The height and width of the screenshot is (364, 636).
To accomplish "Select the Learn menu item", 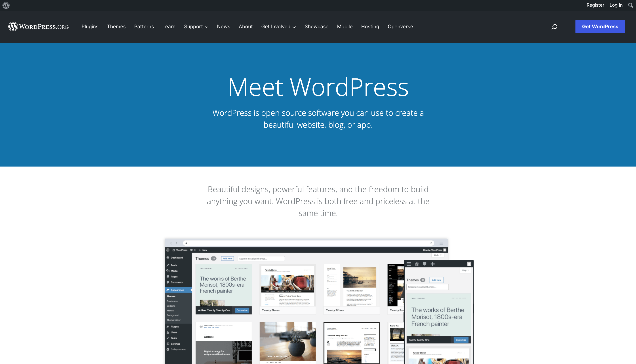I will [169, 26].
